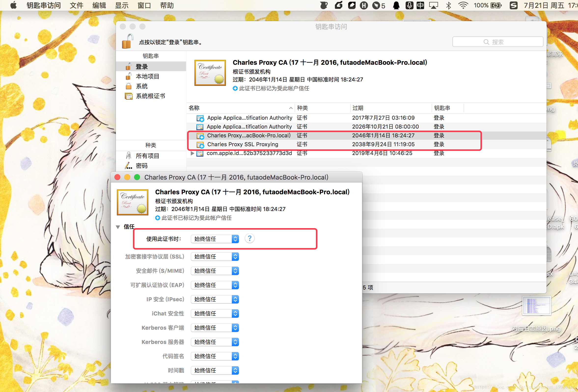Collapse the 信任 section triangle

(118, 227)
